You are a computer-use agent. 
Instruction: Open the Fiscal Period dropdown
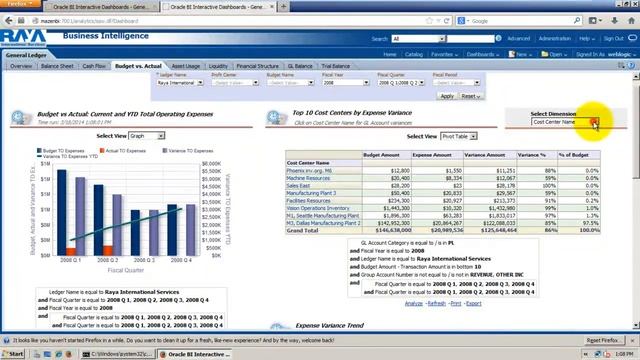(x=477, y=83)
